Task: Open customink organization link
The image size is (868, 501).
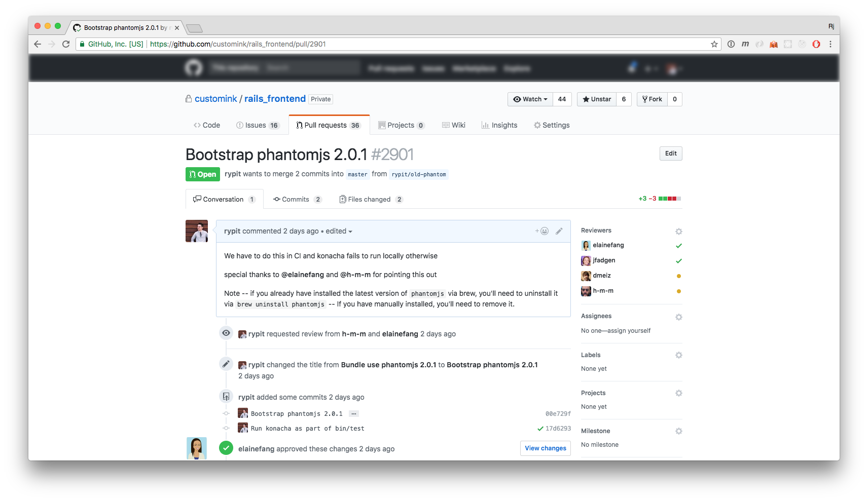Action: pos(215,99)
